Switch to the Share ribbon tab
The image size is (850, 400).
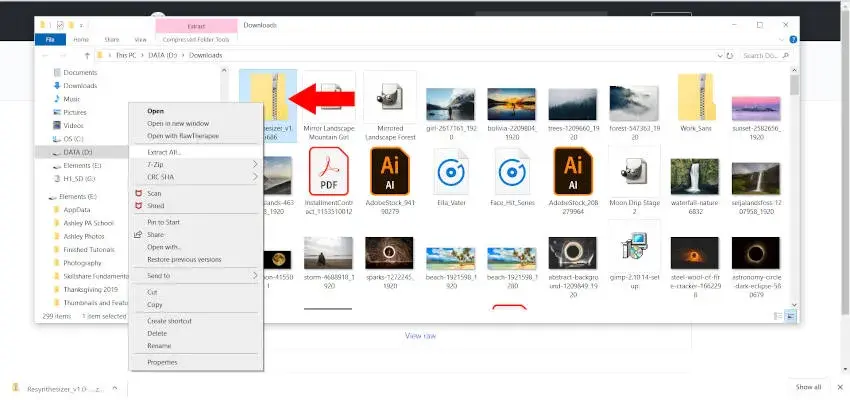coord(112,40)
